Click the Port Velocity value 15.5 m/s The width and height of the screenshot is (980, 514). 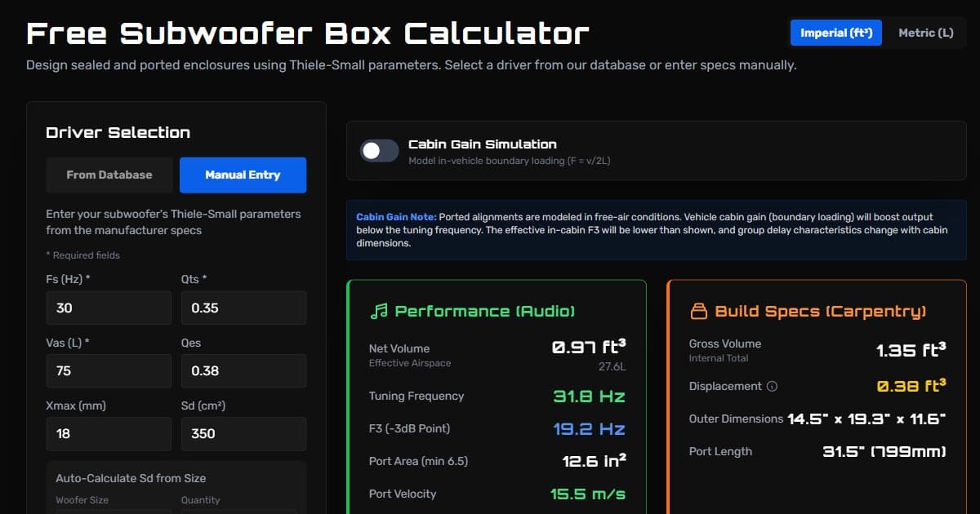coord(588,494)
